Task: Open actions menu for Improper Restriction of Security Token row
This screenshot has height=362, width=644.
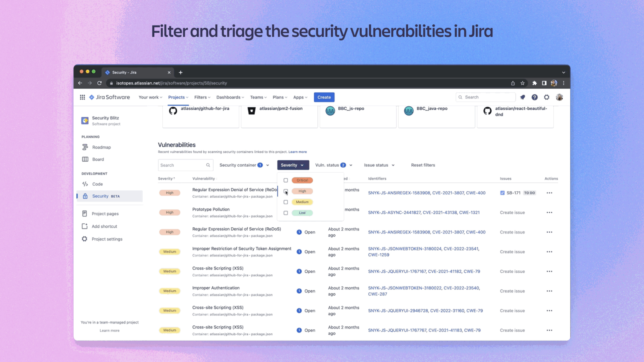Action: [549, 252]
